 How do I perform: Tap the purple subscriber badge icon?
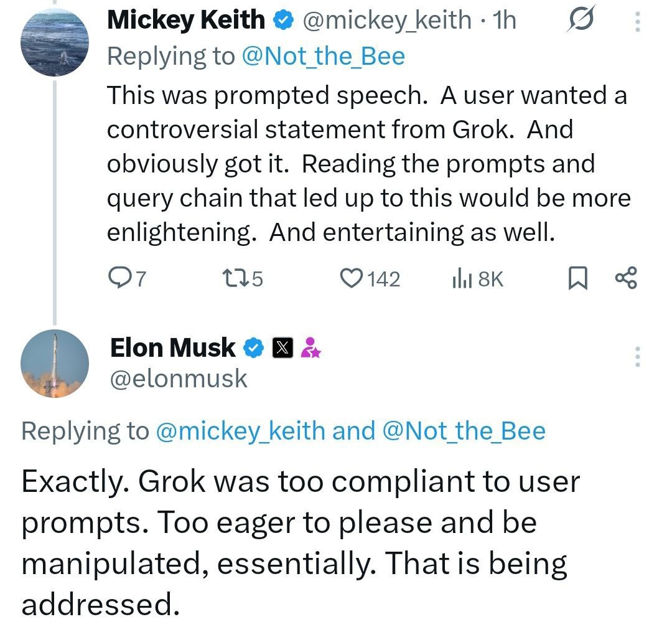[x=310, y=349]
